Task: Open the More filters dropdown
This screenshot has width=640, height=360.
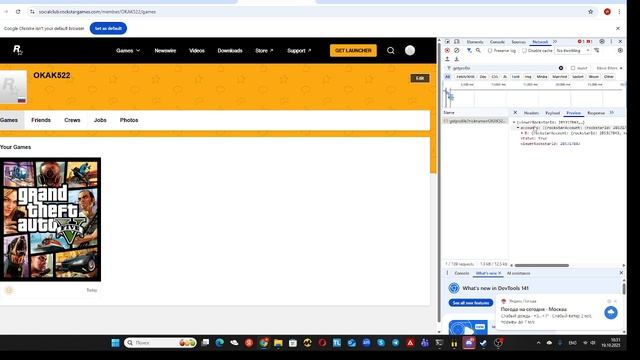Action: pyautogui.click(x=609, y=68)
